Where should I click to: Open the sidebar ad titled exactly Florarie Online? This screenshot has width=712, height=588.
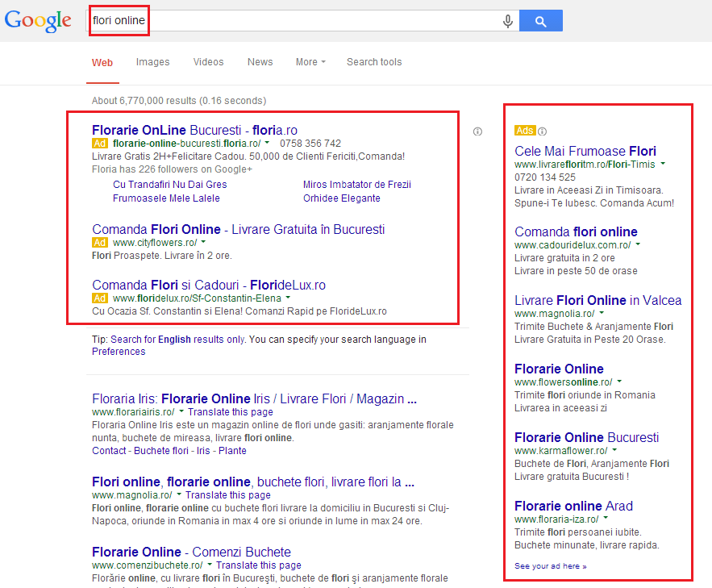tap(559, 369)
